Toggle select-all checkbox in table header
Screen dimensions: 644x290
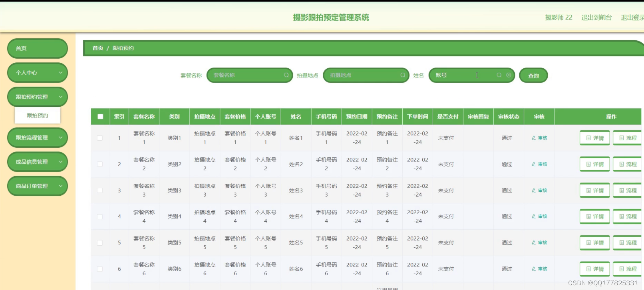point(100,117)
